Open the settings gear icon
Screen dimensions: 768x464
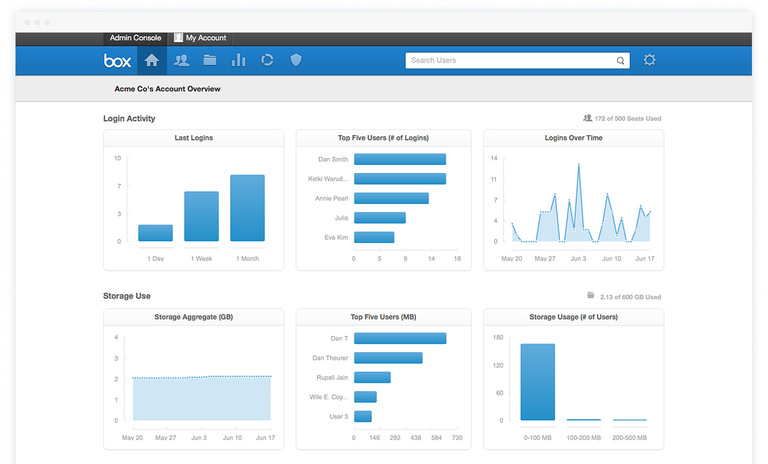click(650, 60)
